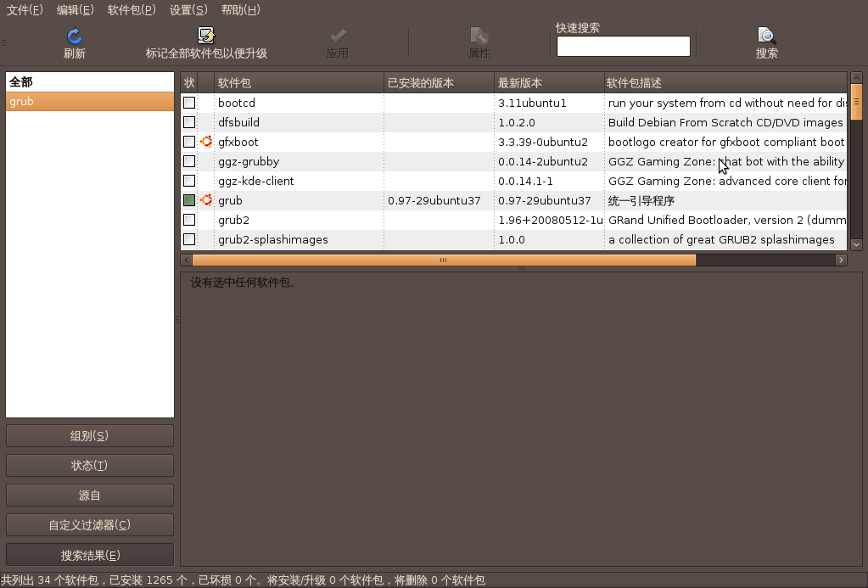Toggle the status checkbox for grub2
The height and width of the screenshot is (588, 868).
pyautogui.click(x=189, y=221)
